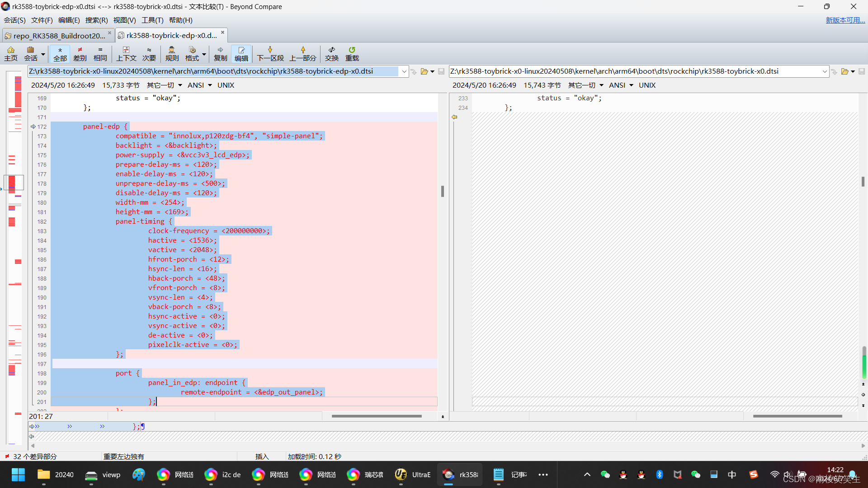The width and height of the screenshot is (868, 488).
Task: Jump to Previous Part (上一部分)
Action: click(302, 53)
